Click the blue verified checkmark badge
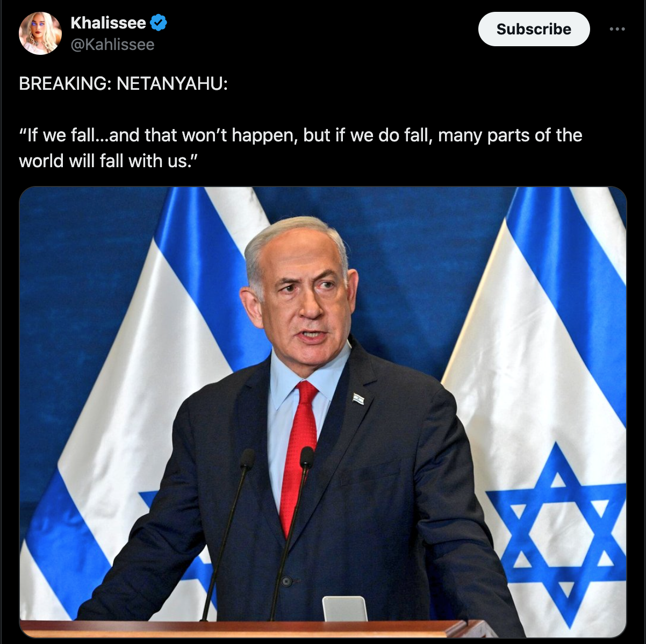The width and height of the screenshot is (646, 644). click(158, 23)
